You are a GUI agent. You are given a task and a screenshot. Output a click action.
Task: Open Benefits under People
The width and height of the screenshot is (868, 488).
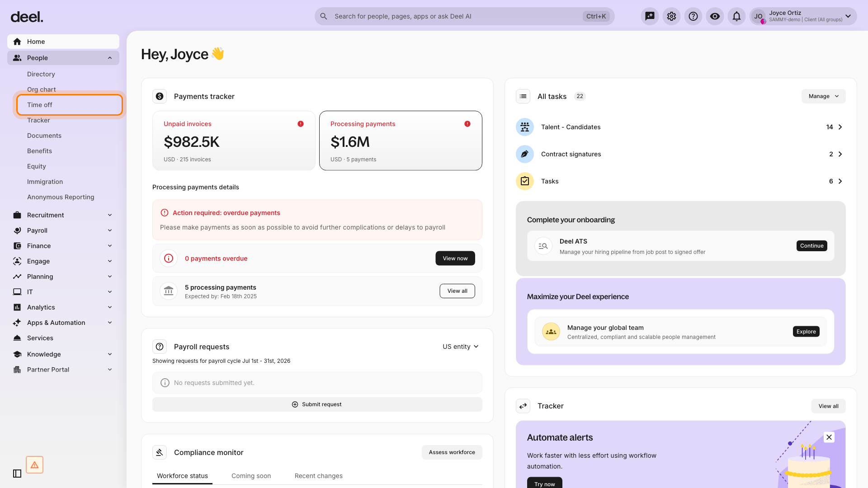39,151
